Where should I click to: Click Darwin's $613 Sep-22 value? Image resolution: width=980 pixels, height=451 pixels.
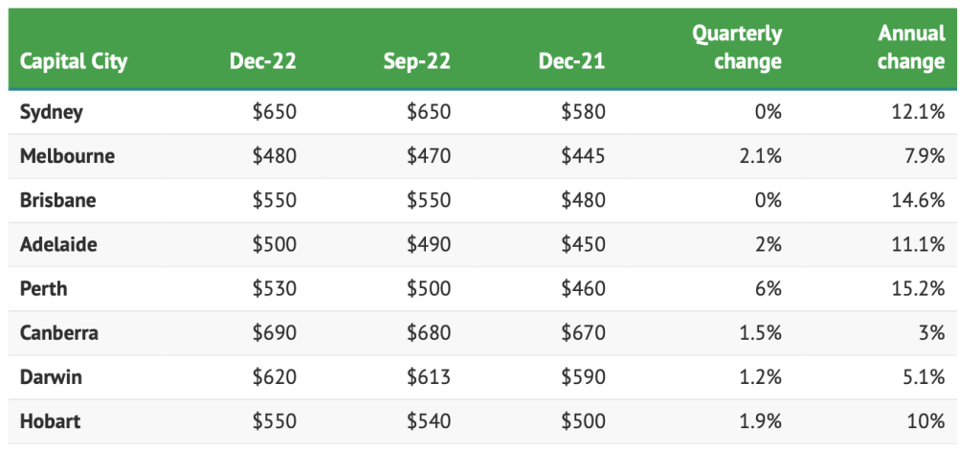coord(429,377)
